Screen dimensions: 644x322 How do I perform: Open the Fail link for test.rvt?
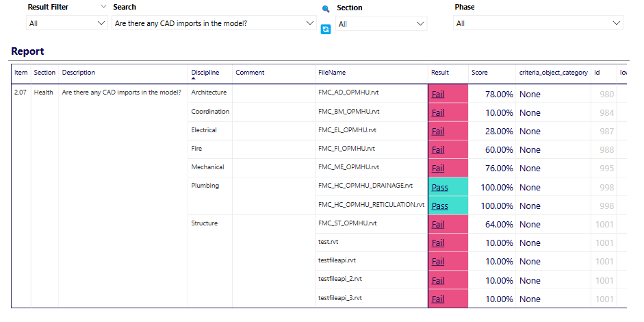(x=438, y=243)
